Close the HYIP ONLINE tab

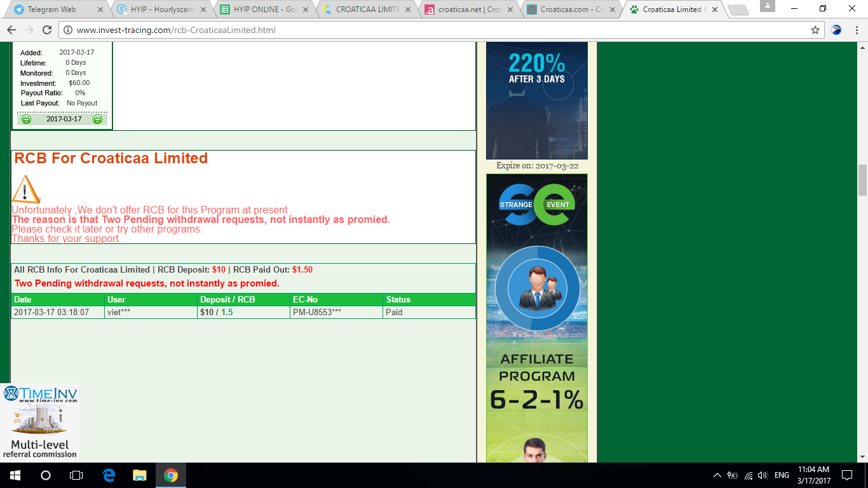[304, 10]
